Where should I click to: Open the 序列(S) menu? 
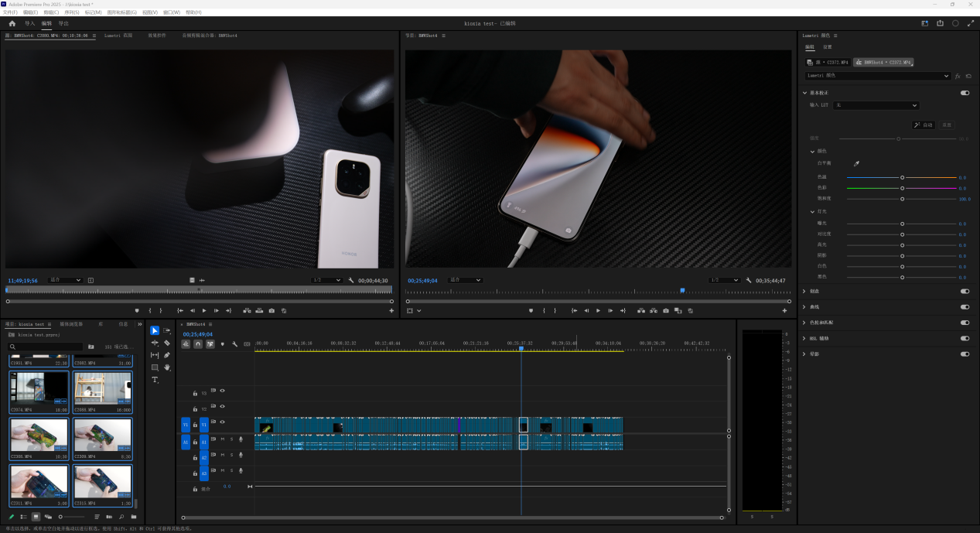pos(71,12)
